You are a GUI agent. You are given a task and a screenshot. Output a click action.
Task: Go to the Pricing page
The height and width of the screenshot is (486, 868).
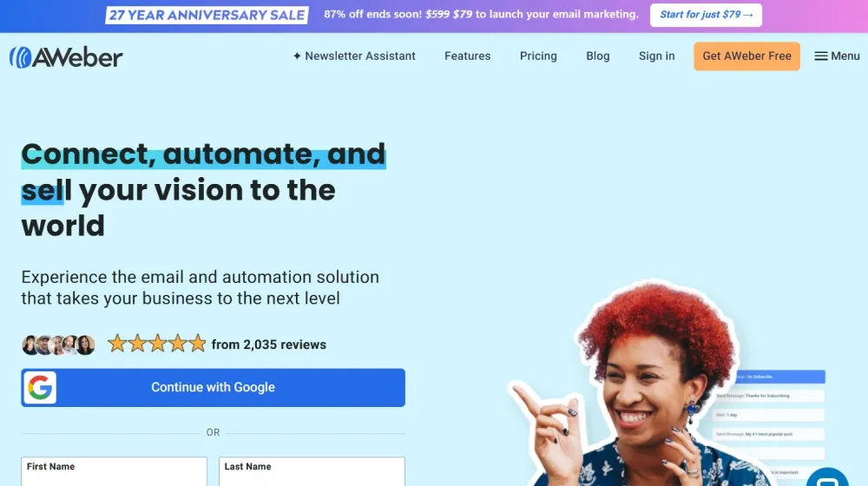click(538, 56)
